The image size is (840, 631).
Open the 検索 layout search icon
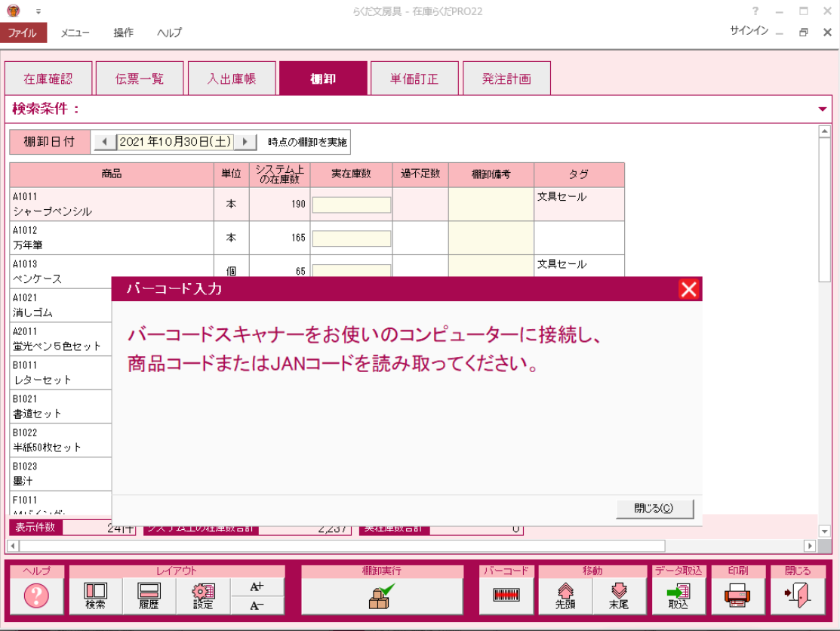[x=95, y=596]
